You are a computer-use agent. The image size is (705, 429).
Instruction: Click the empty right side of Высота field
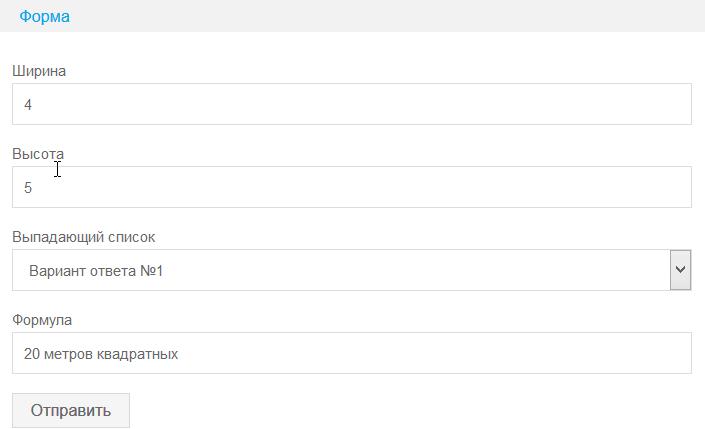click(x=600, y=187)
